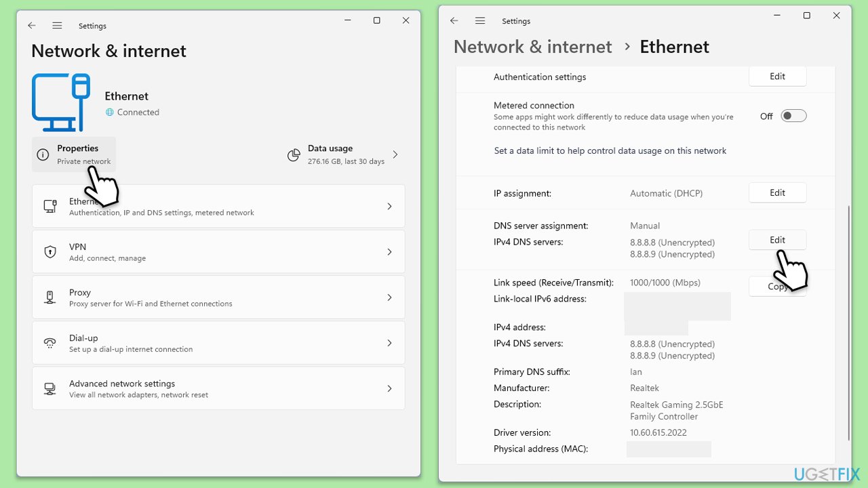Copy the network adapter details
868x488 pixels.
(x=777, y=286)
